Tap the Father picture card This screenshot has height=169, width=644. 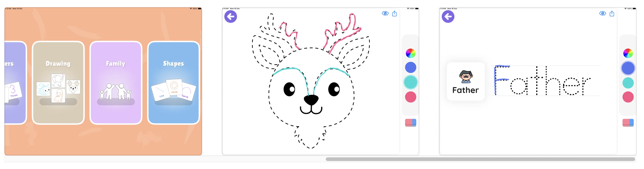click(x=466, y=81)
